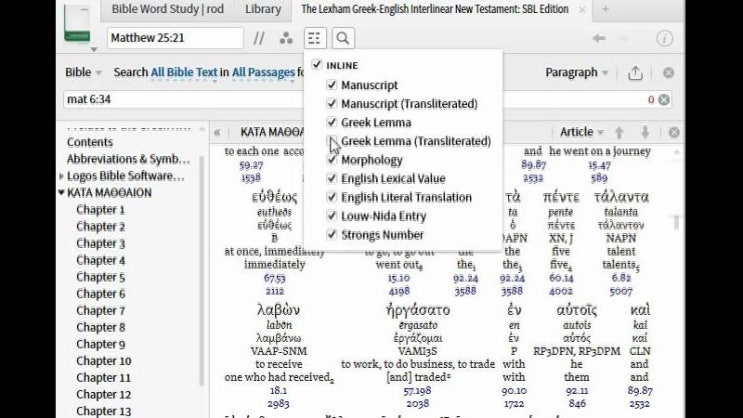Toggle the interlinear options icon
Image resolution: width=743 pixels, height=418 pixels.
click(315, 39)
